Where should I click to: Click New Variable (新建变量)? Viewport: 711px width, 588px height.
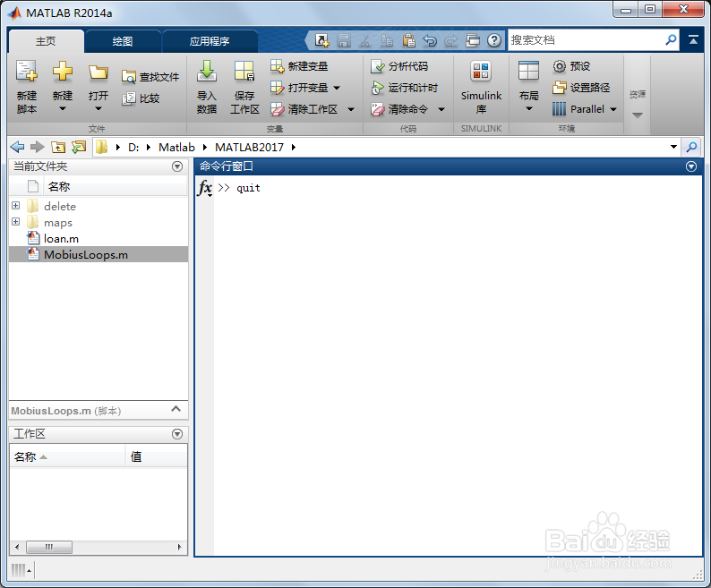[299, 66]
